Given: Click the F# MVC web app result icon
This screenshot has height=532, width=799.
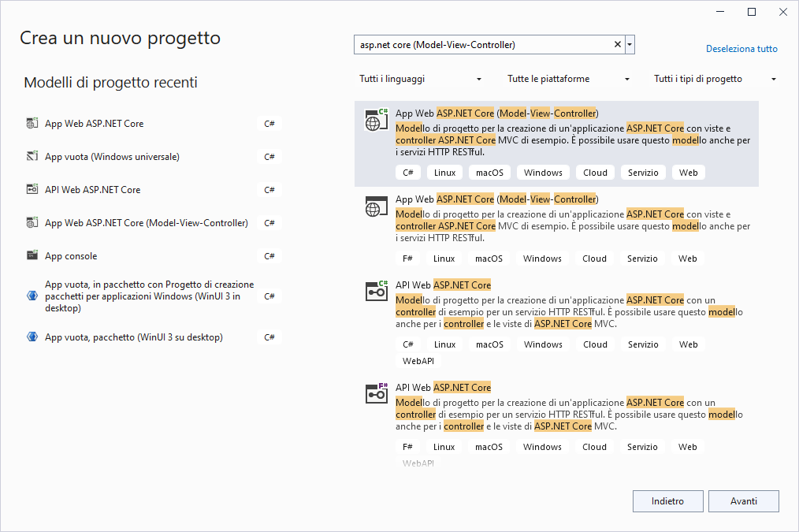Looking at the screenshot, I should click(x=377, y=206).
